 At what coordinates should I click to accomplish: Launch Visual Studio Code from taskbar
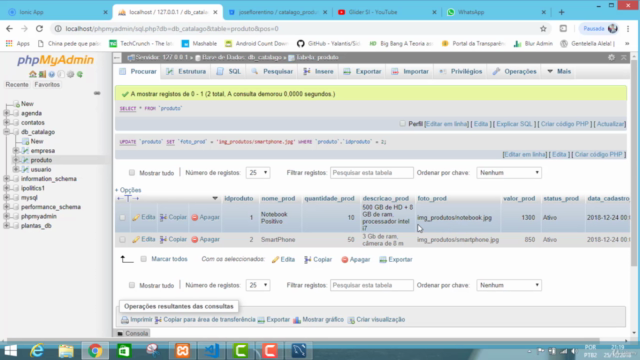click(211, 351)
